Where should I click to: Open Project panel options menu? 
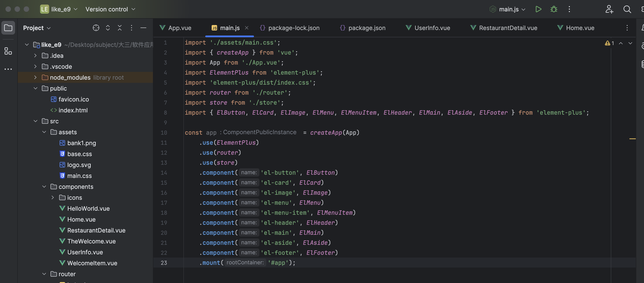pos(132,28)
